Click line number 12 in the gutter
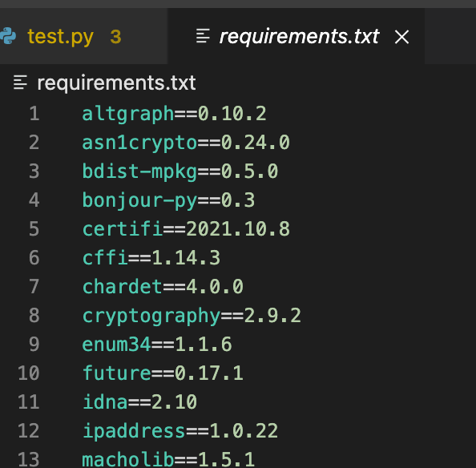The width and height of the screenshot is (476, 468). tap(29, 430)
